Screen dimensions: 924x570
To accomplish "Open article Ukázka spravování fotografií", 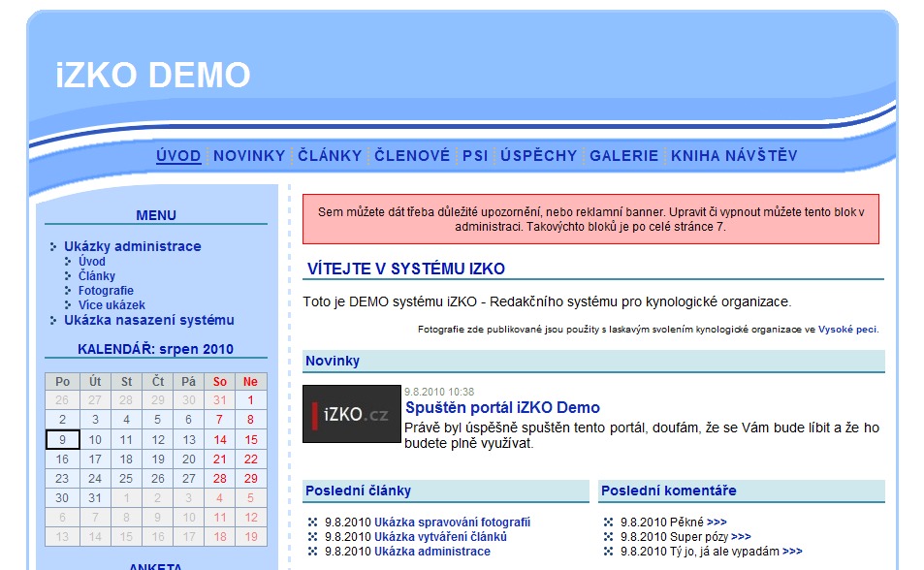I will (x=453, y=522).
